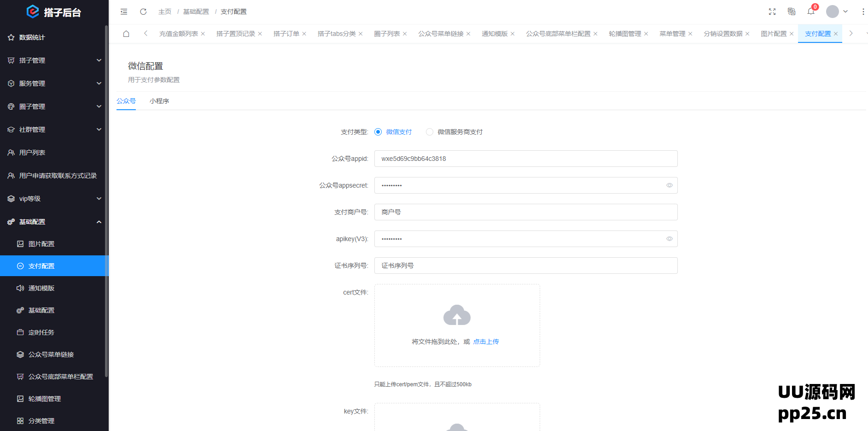
Task: Select 图片配置 in the sidebar
Action: (x=42, y=243)
